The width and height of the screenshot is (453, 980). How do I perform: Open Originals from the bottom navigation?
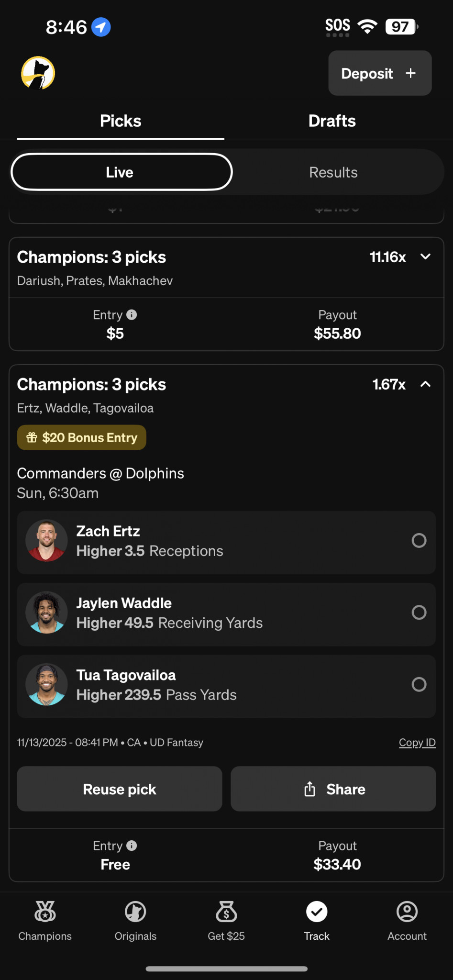click(x=135, y=921)
